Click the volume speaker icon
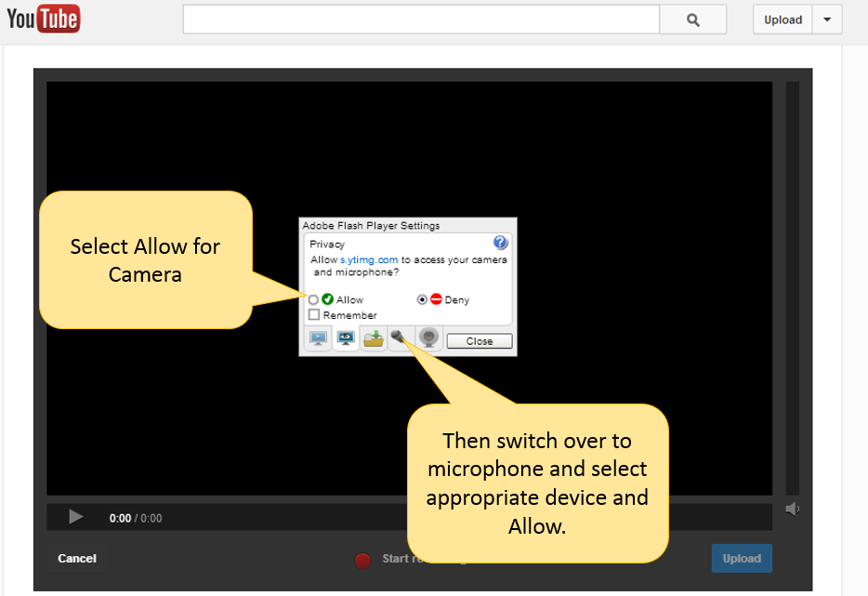 tap(792, 508)
